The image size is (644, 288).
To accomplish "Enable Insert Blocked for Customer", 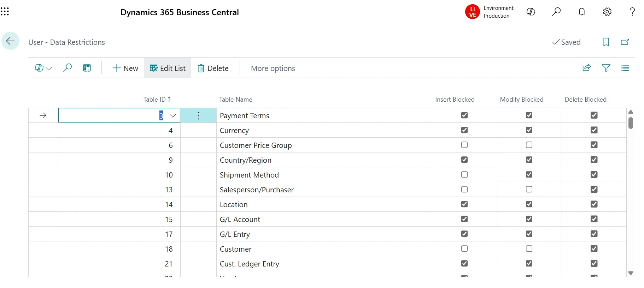I will [x=464, y=248].
